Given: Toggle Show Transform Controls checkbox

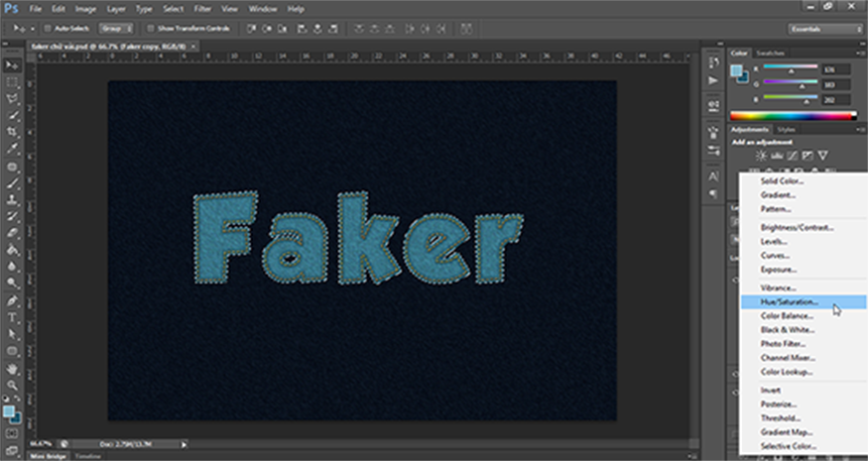Looking at the screenshot, I should click(x=150, y=29).
